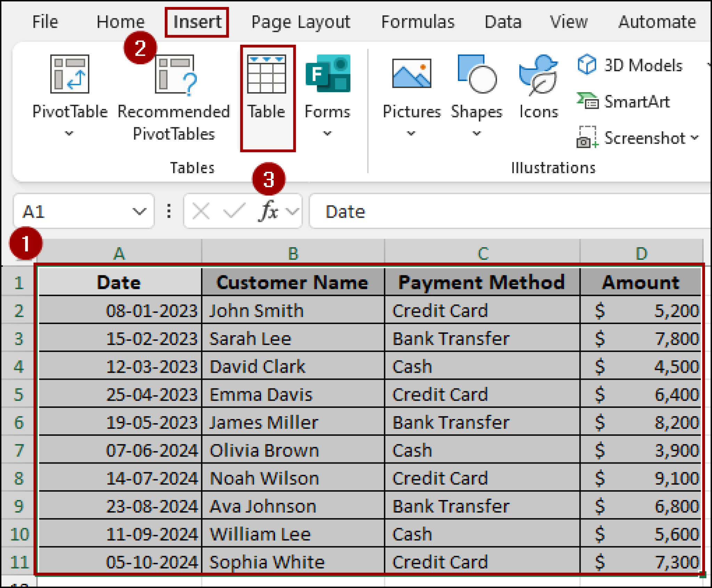Confirm entry with the check mark
Screen dimensions: 712x588
coord(235,211)
